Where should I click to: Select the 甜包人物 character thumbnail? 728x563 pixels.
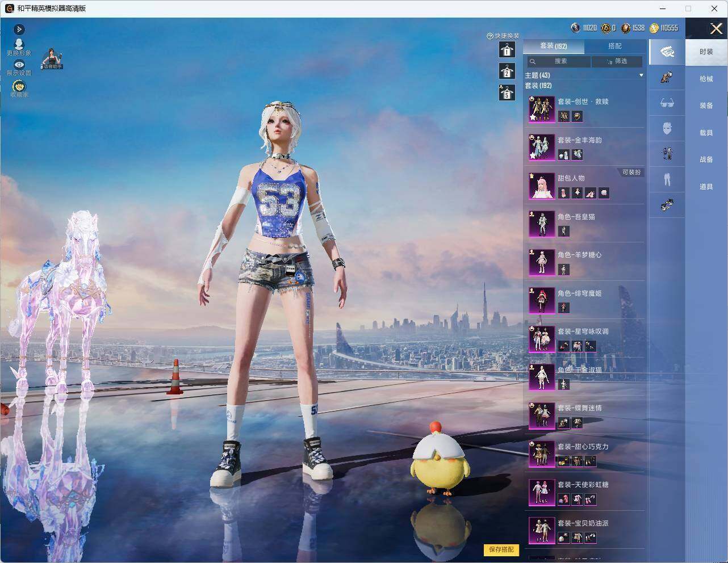542,186
